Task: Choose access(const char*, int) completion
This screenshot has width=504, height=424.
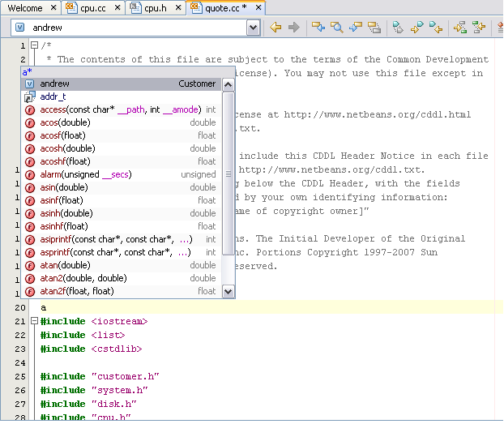Action: (x=122, y=109)
